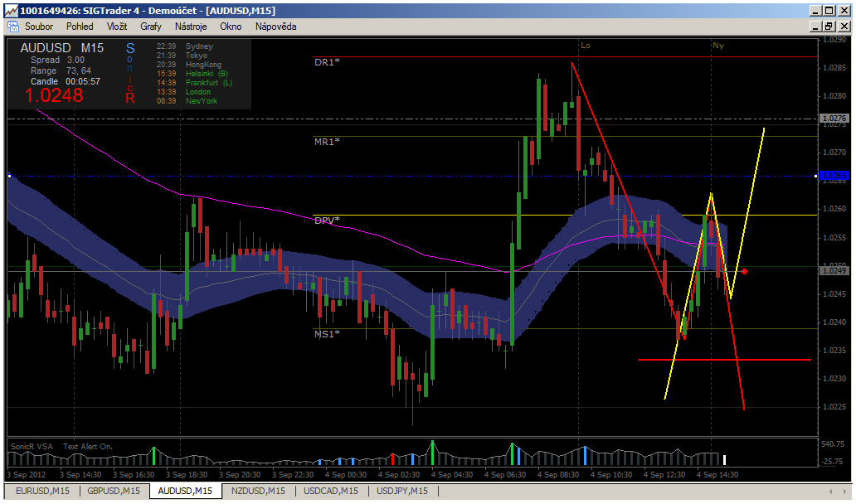856x504 pixels.
Task: Click the London 13:39 session row
Action: click(x=183, y=92)
